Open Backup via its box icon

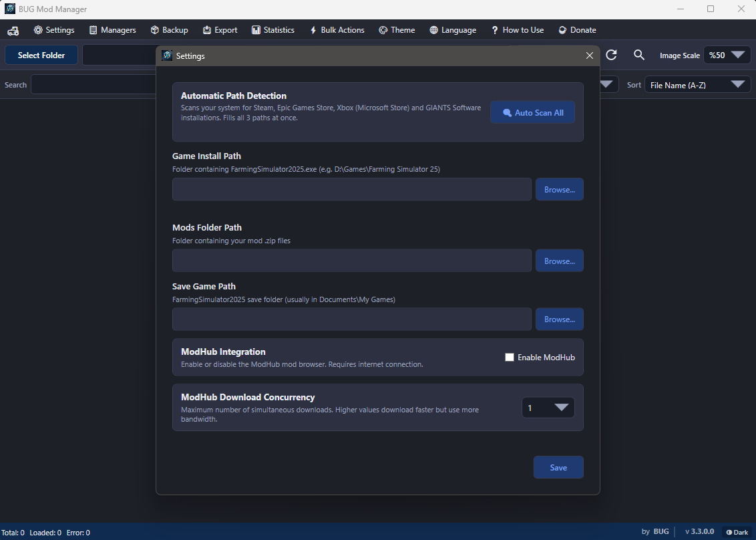155,30
